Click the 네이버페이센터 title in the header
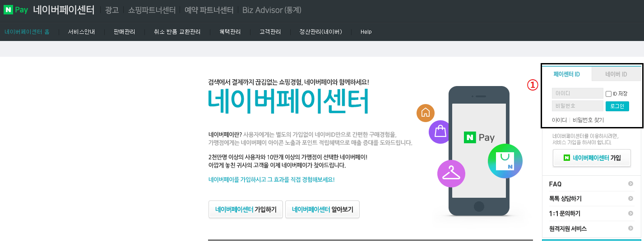Image resolution: width=644 pixels, height=241 pixels. (x=64, y=10)
